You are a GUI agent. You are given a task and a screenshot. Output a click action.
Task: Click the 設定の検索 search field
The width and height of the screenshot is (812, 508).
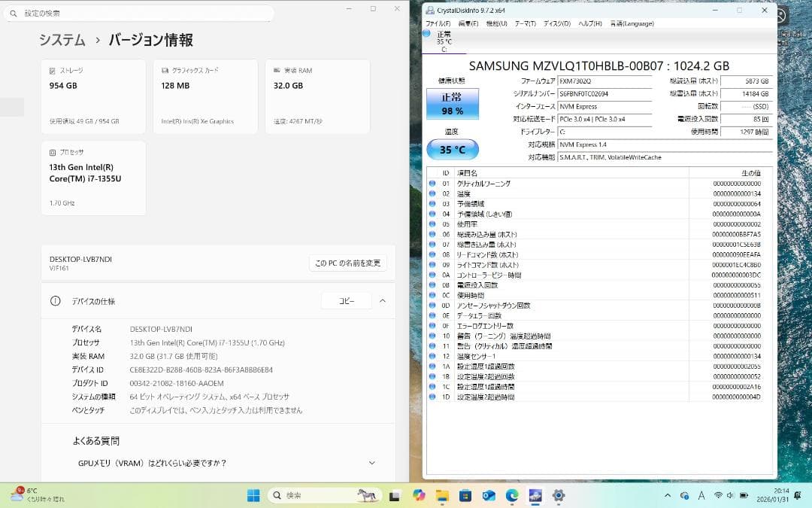pos(139,13)
